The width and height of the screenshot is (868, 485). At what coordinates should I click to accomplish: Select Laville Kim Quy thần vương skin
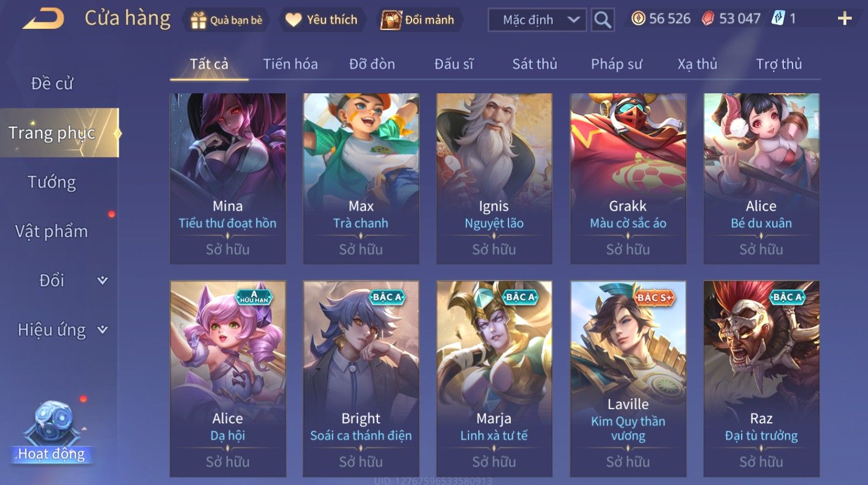[628, 378]
